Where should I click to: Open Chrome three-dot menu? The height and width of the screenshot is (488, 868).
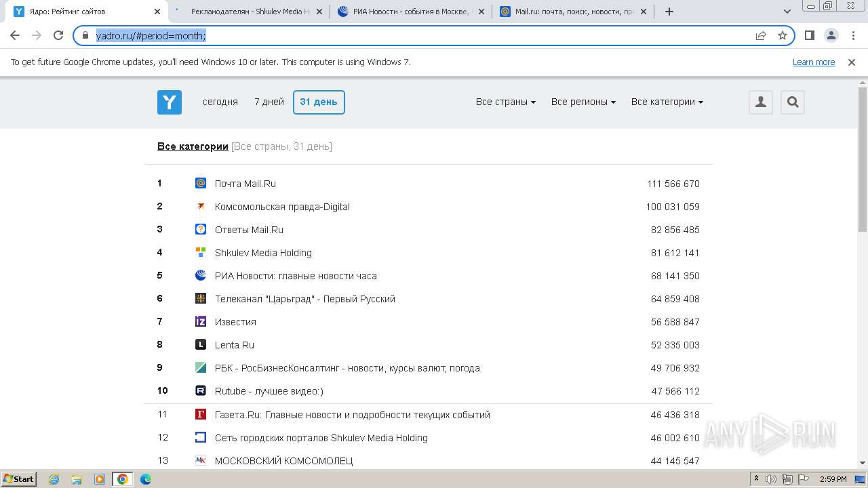[853, 35]
